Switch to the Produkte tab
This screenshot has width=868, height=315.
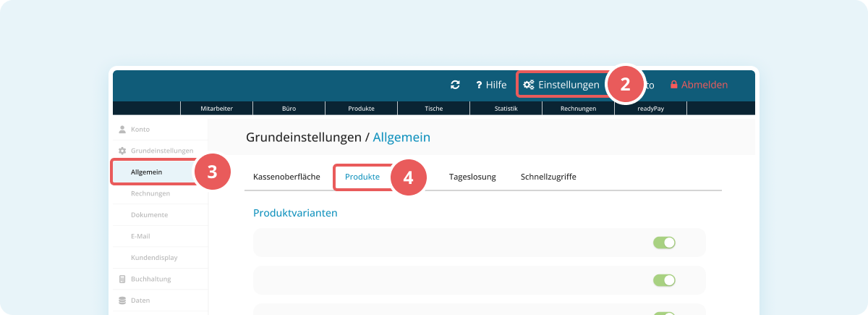pos(362,177)
